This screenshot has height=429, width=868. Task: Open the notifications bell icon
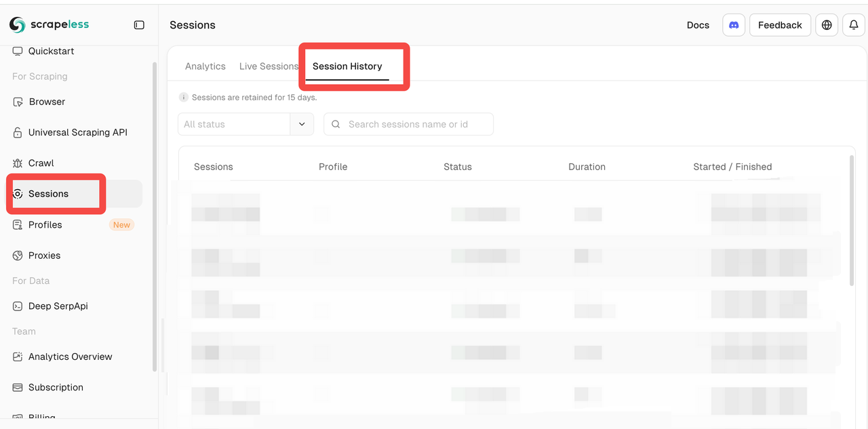click(854, 25)
